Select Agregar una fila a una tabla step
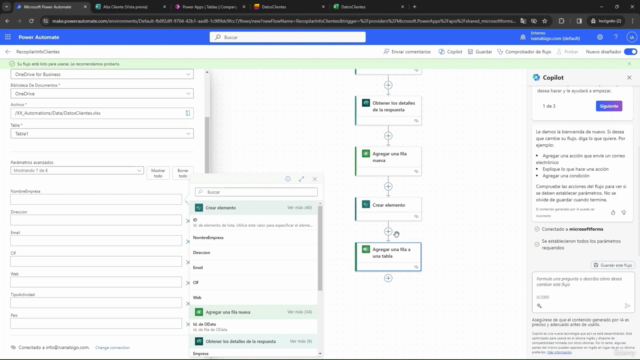The height and width of the screenshot is (360, 640). coord(388,256)
